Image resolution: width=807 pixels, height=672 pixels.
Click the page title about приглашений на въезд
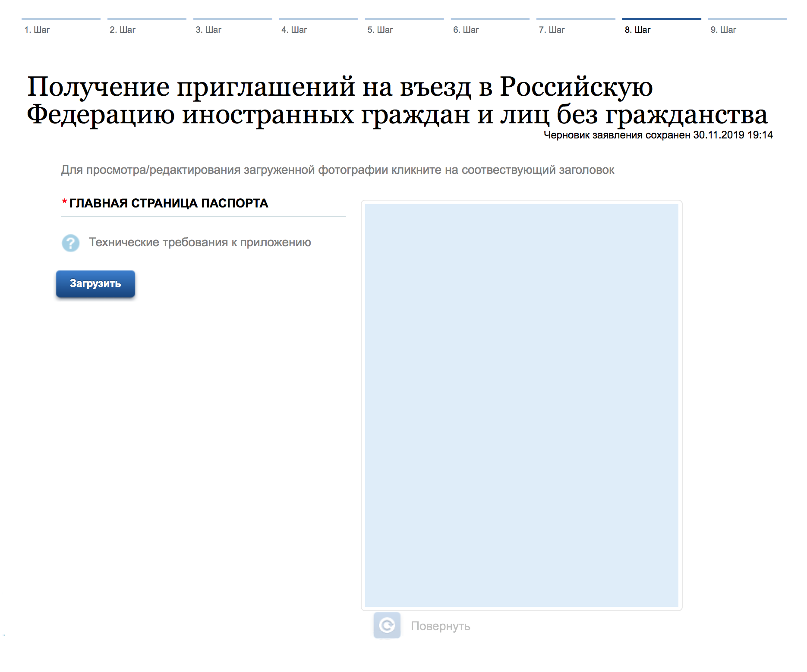(397, 100)
